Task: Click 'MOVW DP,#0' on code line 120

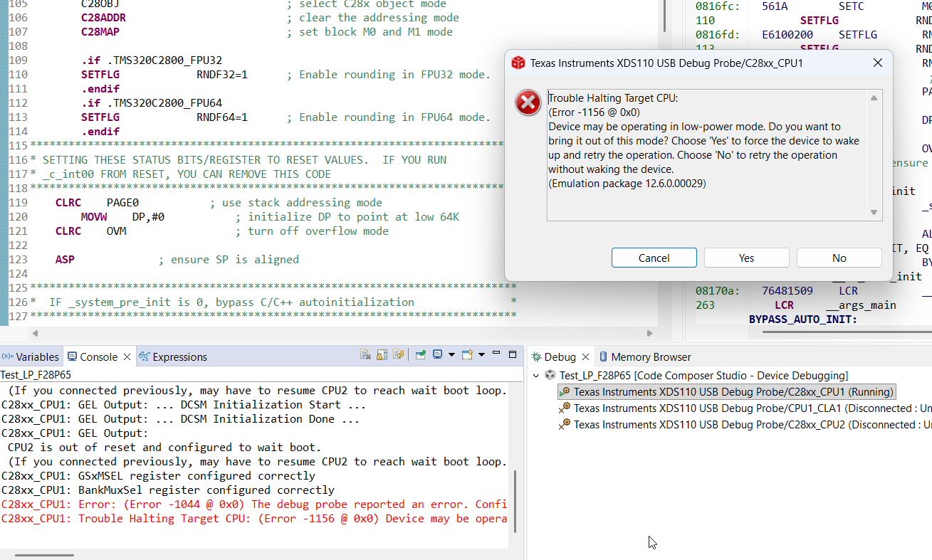Action: (122, 217)
